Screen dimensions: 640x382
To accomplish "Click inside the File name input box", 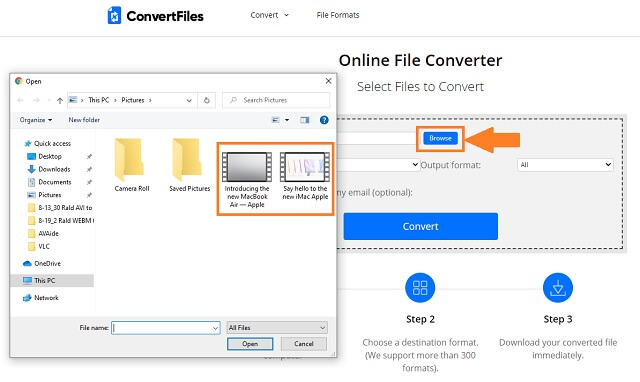I will [x=161, y=328].
